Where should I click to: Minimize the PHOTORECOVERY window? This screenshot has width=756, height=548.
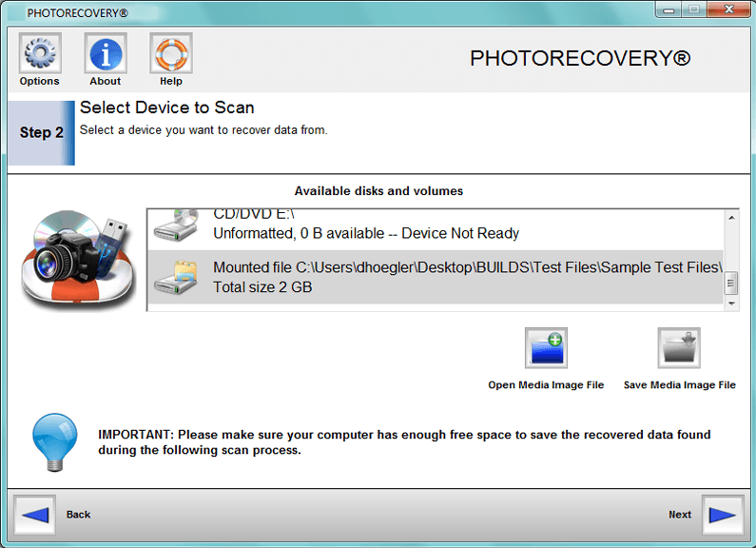pyautogui.click(x=669, y=10)
